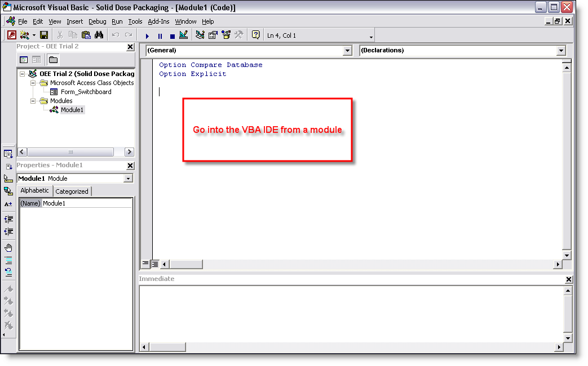Open the (Declarations) procedure dropdown
The image size is (588, 366).
pyautogui.click(x=561, y=51)
